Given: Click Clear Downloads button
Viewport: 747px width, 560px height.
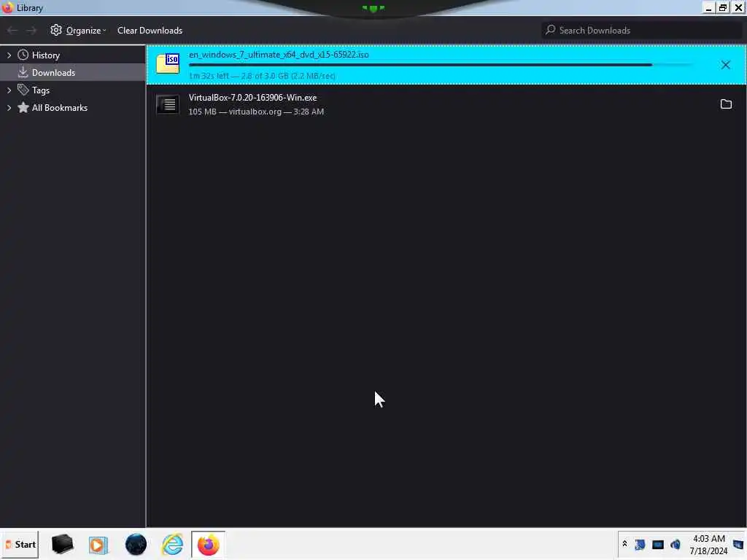Looking at the screenshot, I should tap(150, 31).
